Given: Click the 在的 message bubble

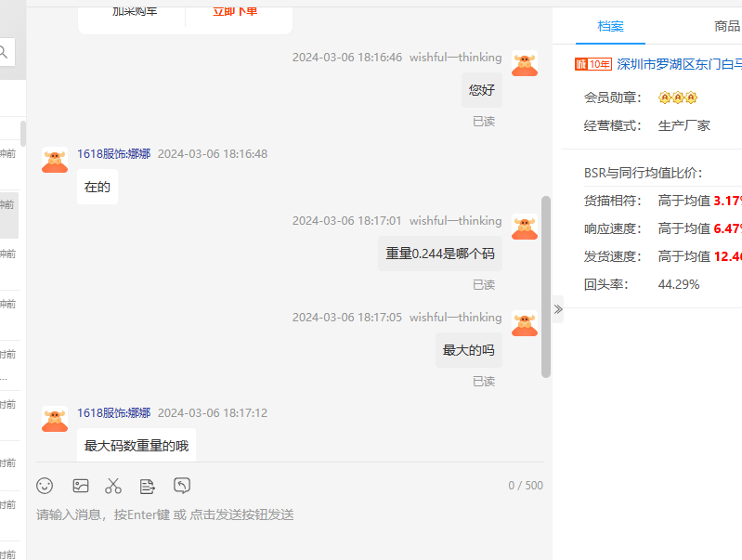Looking at the screenshot, I should point(98,187).
